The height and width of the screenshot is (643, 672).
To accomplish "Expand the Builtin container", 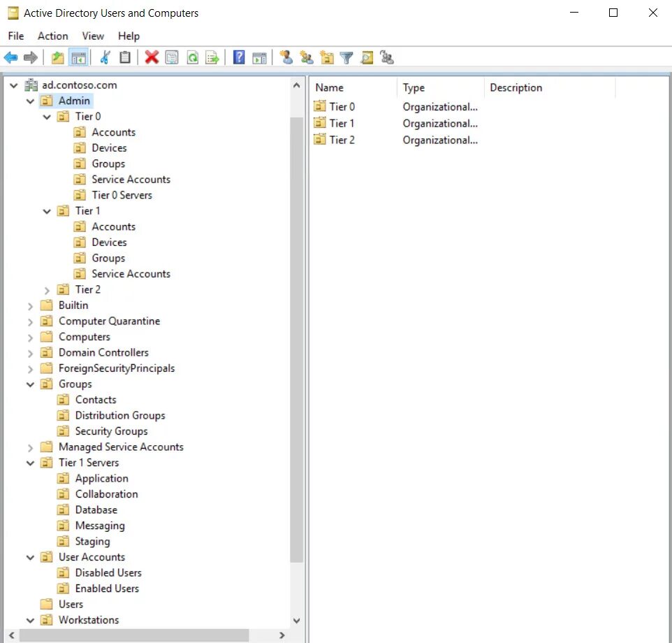I will [x=30, y=306].
